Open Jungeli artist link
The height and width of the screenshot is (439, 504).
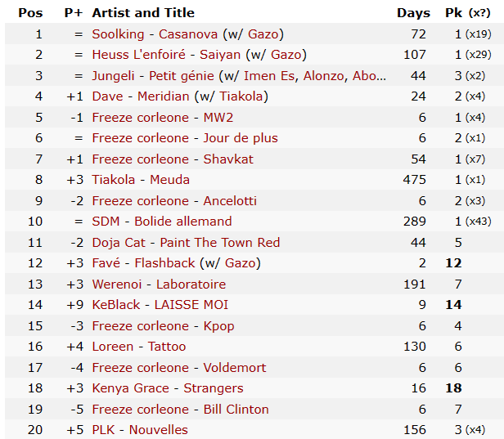click(x=113, y=76)
